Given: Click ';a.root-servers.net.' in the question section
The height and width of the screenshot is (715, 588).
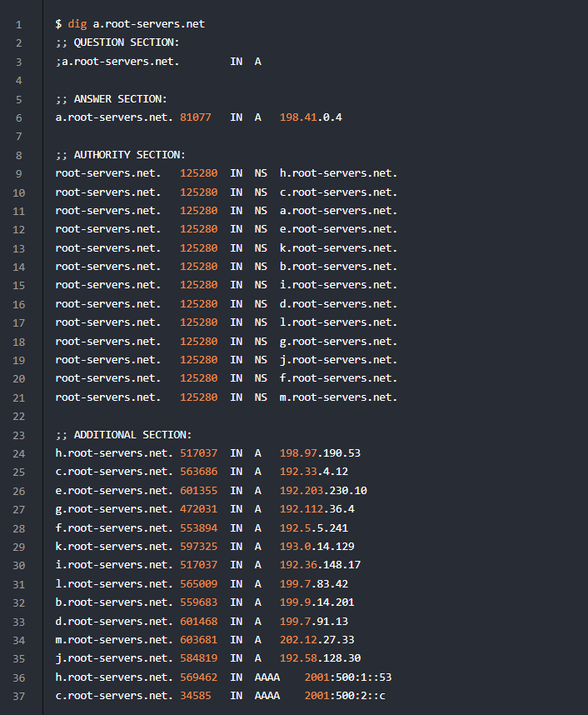Looking at the screenshot, I should tap(117, 61).
